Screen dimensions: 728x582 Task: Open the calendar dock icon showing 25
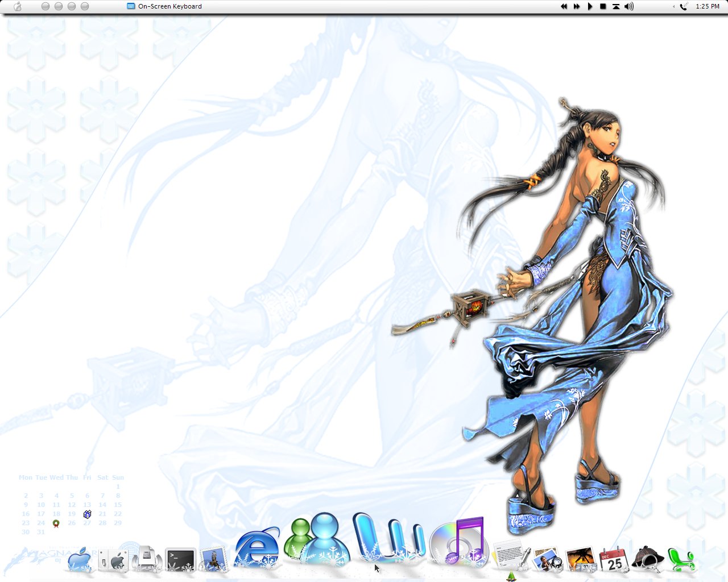[614, 559]
